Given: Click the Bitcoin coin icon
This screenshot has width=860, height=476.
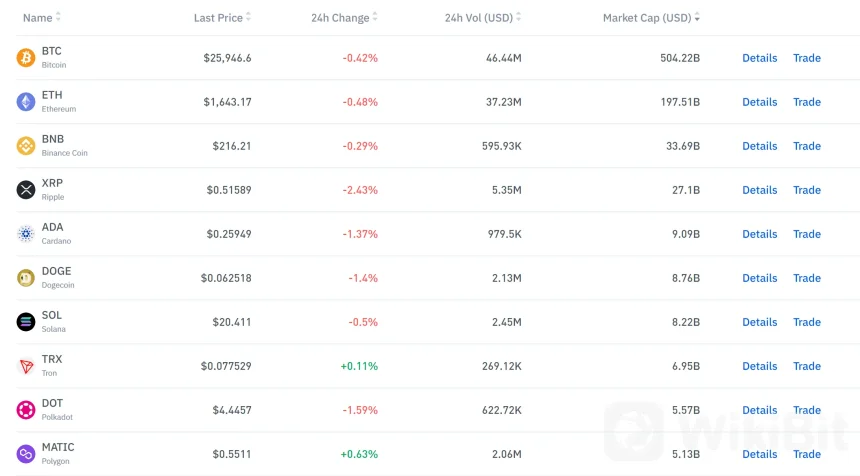Looking at the screenshot, I should [26, 58].
